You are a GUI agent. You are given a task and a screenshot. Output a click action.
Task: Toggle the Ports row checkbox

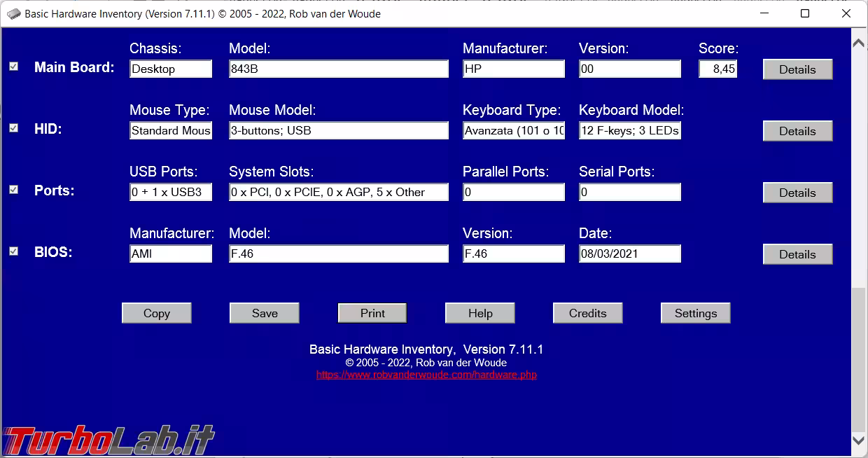[13, 190]
